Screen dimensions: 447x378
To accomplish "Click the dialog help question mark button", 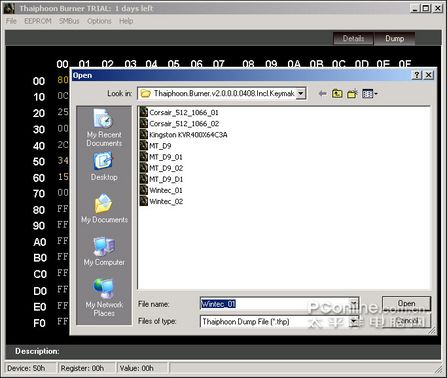I will (417, 75).
